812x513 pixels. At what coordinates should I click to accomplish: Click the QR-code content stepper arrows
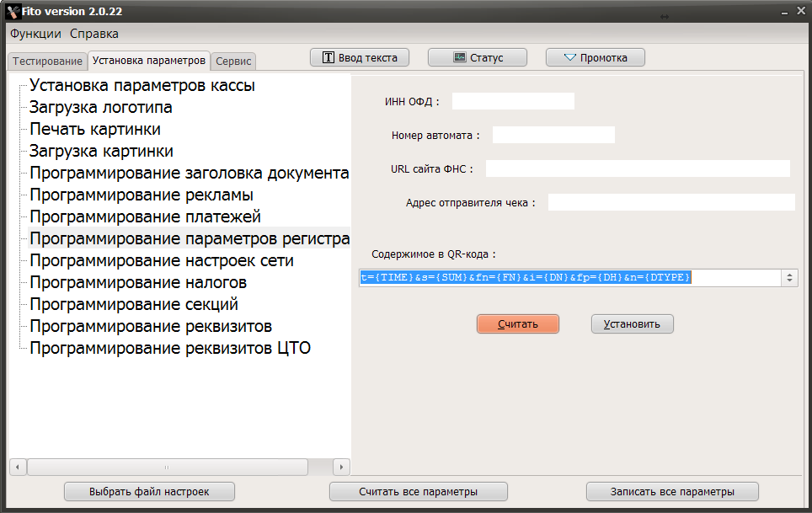pos(789,278)
